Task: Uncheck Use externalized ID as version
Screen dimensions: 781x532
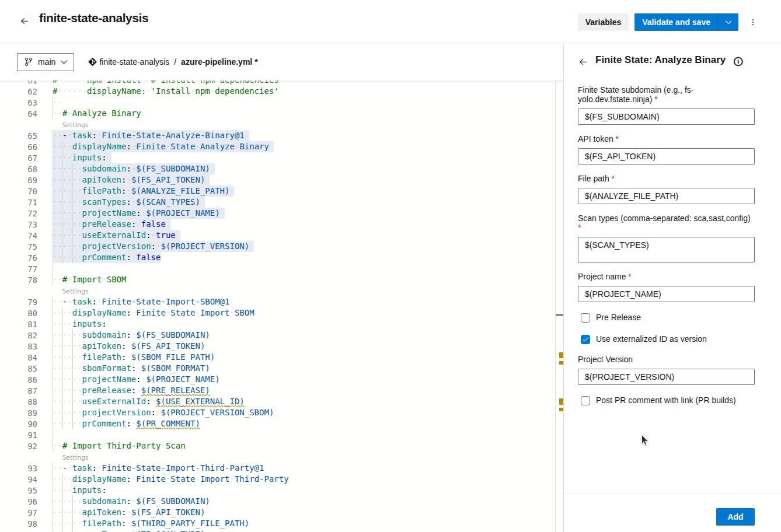Action: tap(585, 339)
